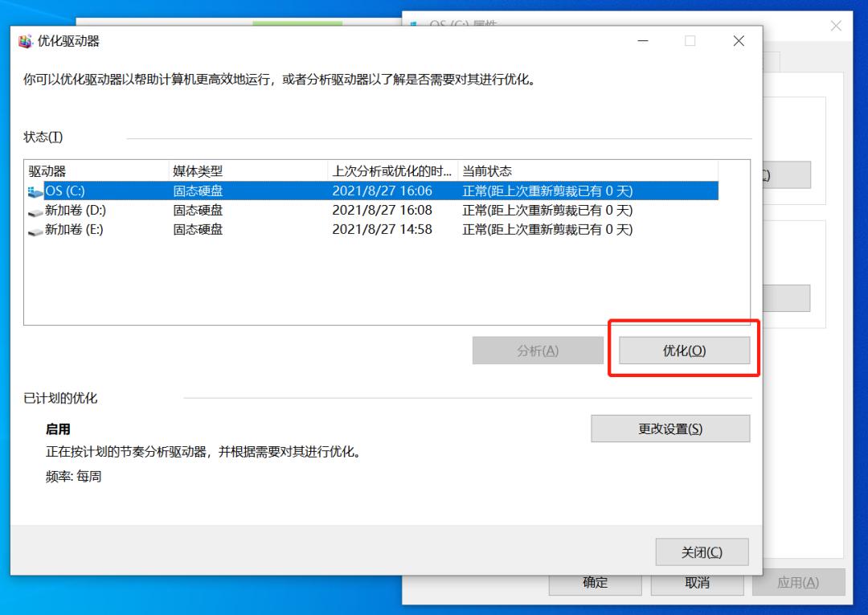Close the OS (C:) 属性 dialog behind
Viewport: 868px width, 615px height.
click(836, 26)
